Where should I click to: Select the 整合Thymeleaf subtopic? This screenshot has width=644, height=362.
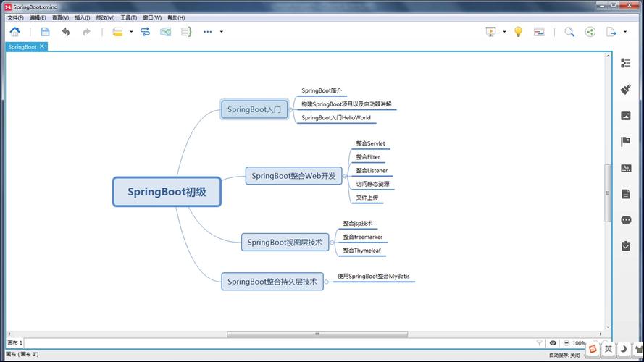[361, 251]
